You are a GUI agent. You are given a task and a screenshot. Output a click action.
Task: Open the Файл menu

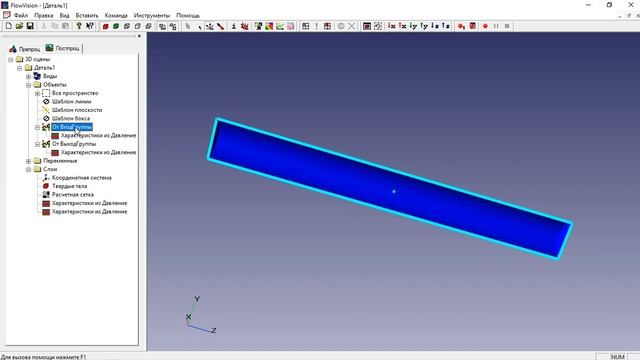tap(21, 15)
